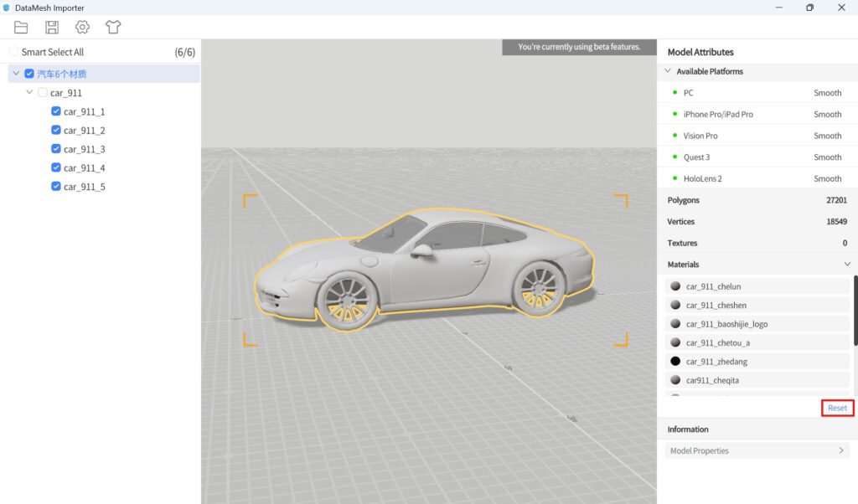Collapse the Materials section chevron
Image resolution: width=858 pixels, height=504 pixels.
click(x=847, y=265)
